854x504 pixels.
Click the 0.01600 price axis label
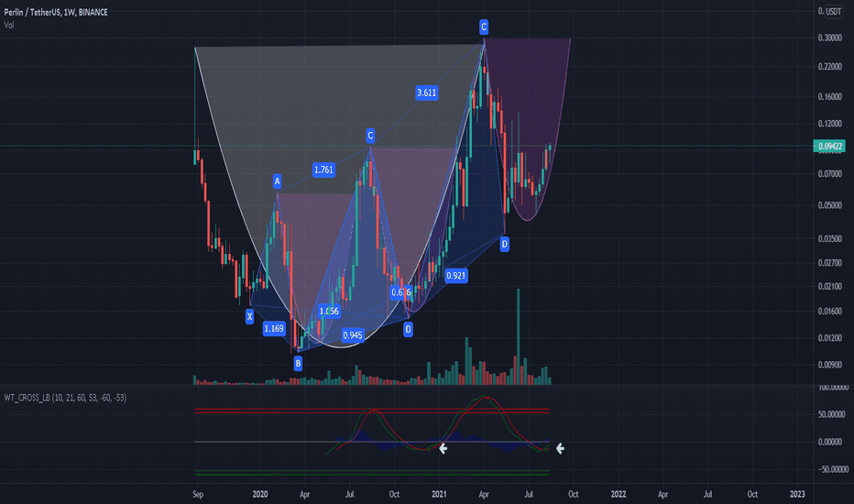pyautogui.click(x=829, y=312)
